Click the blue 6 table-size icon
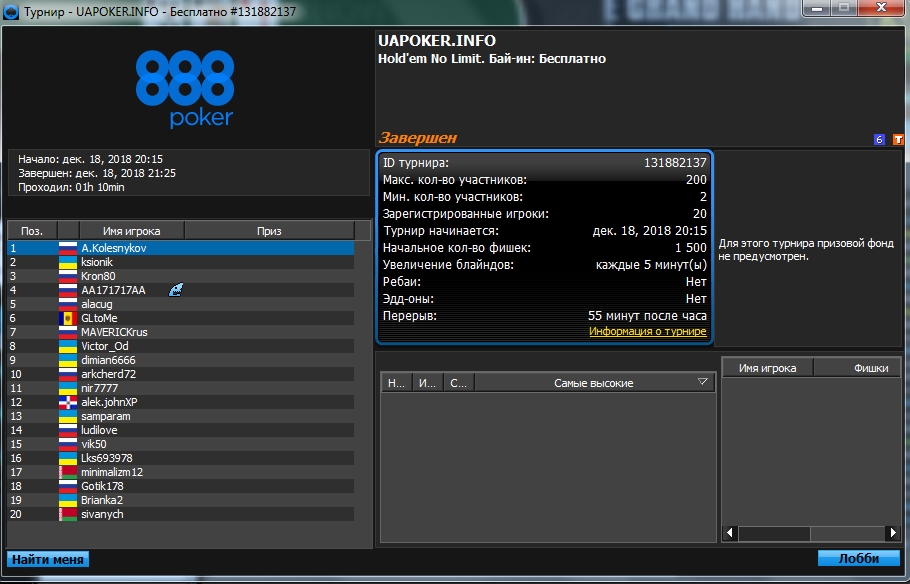 879,139
